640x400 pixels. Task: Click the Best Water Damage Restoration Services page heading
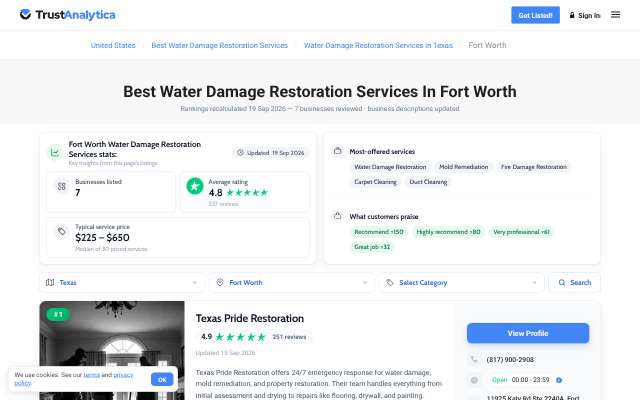click(x=320, y=91)
